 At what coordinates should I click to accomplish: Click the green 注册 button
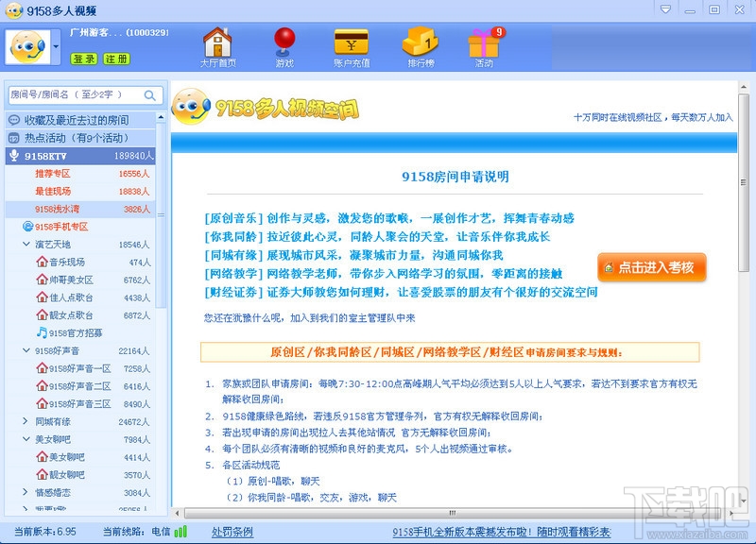[116, 59]
